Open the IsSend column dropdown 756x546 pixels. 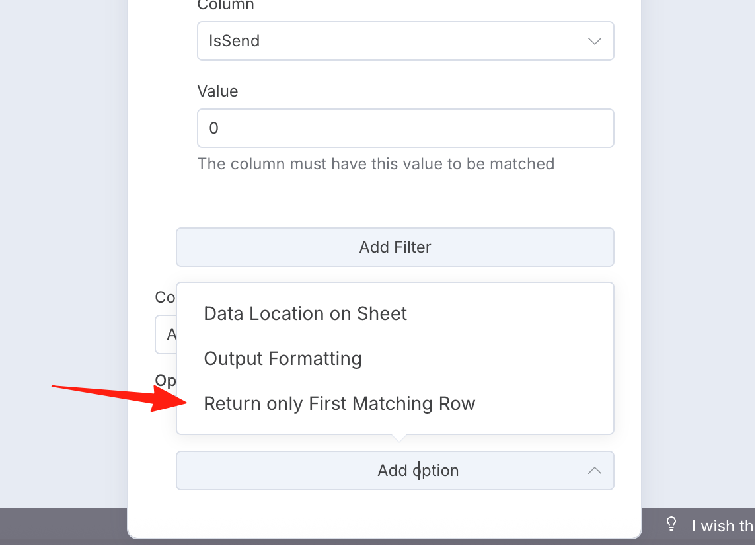point(406,41)
